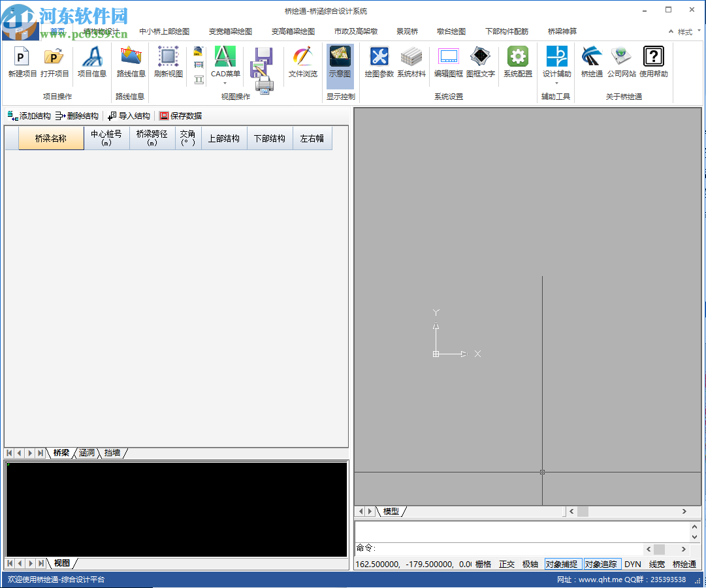Click the purple save floppy icon
This screenshot has height=588, width=706.
pos(263,55)
